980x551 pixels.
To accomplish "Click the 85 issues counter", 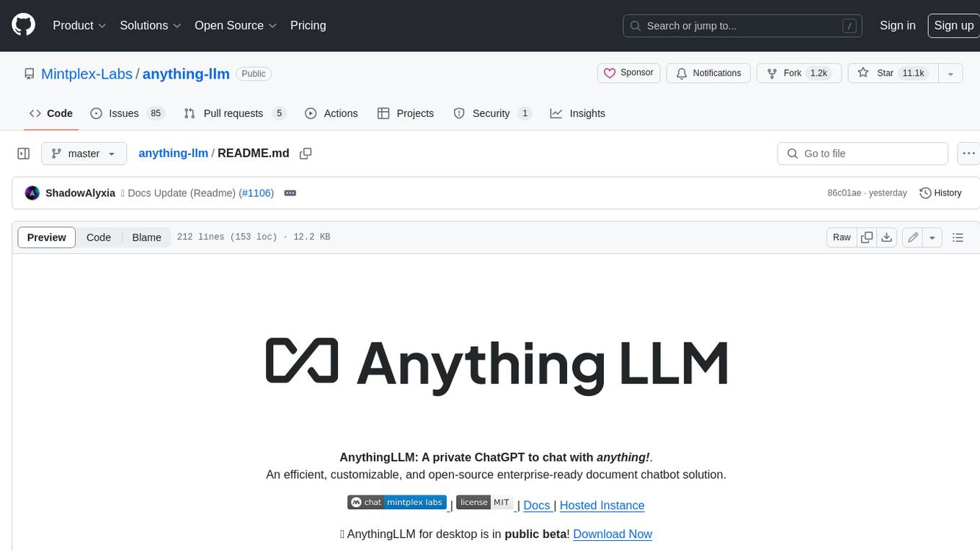I will click(156, 113).
